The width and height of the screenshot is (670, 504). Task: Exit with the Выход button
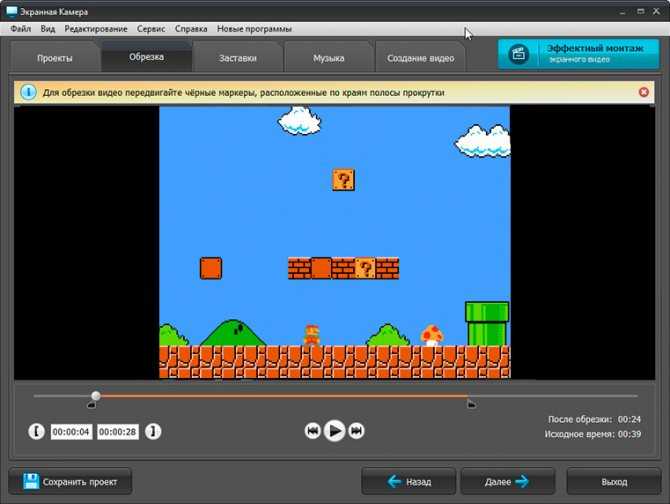(614, 481)
